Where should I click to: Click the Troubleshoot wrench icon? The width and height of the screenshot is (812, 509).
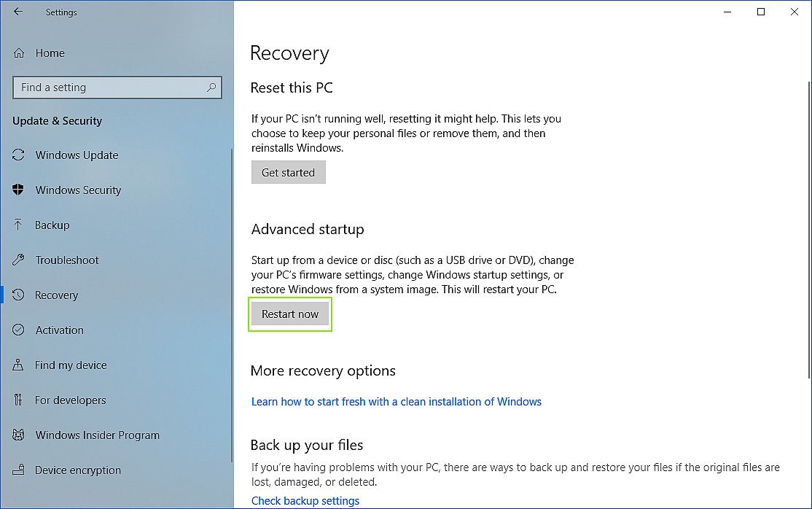click(x=18, y=260)
